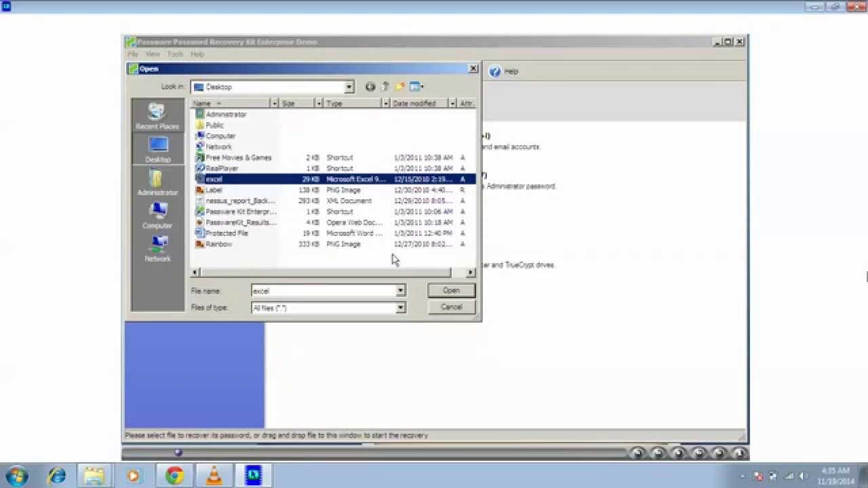Sort files by Date modified header
Image resolution: width=868 pixels, height=488 pixels.
(419, 104)
